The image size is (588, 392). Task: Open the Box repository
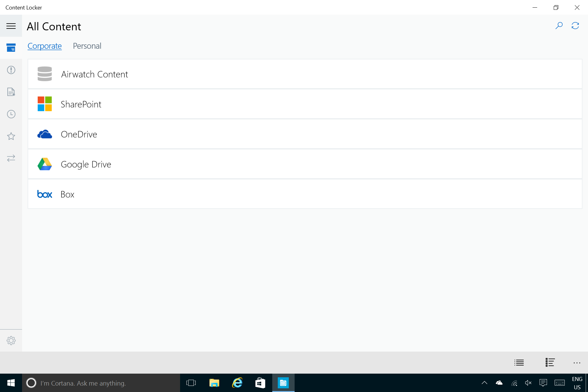[x=67, y=194]
